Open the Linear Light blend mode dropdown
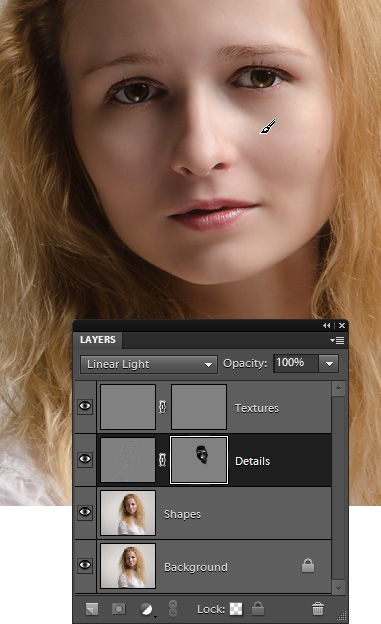The width and height of the screenshot is (381, 624). point(149,364)
